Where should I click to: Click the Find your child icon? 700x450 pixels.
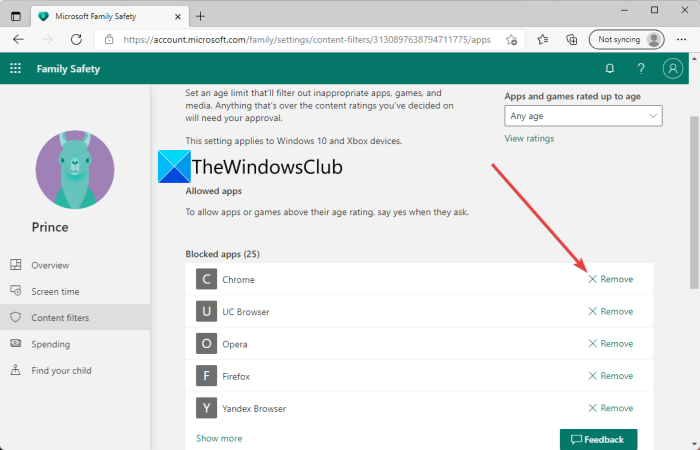(x=16, y=370)
